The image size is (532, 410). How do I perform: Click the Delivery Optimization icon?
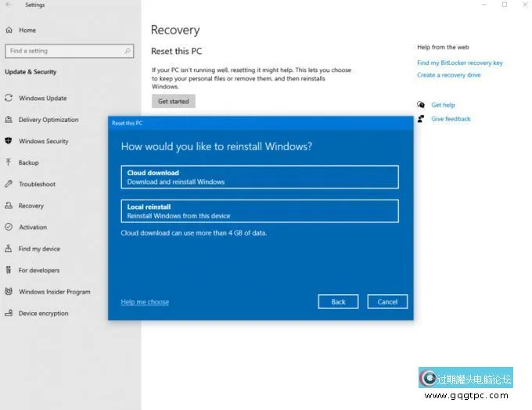(9, 120)
